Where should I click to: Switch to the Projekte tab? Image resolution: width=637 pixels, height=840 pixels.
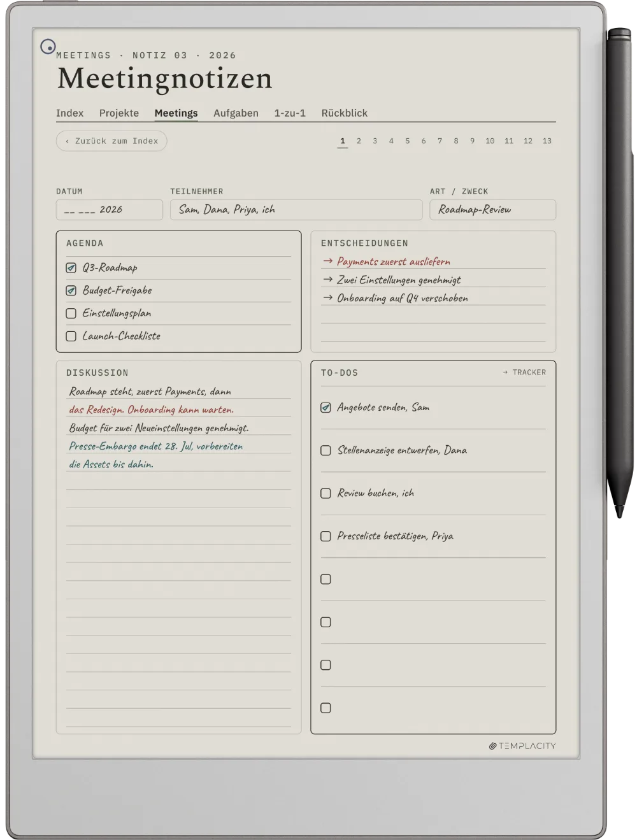(118, 113)
